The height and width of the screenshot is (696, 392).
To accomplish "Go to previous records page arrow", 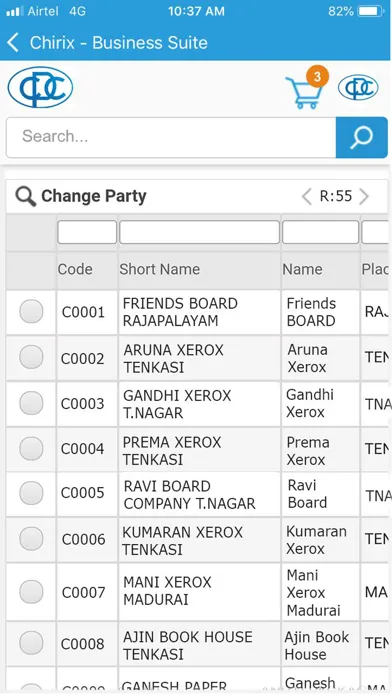I will tap(307, 196).
